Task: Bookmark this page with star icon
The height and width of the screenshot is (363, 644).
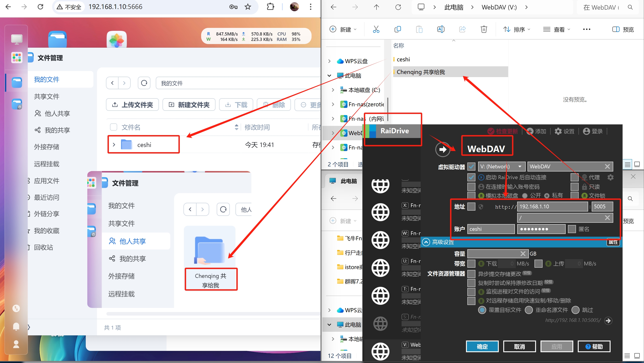Action: 248,7
